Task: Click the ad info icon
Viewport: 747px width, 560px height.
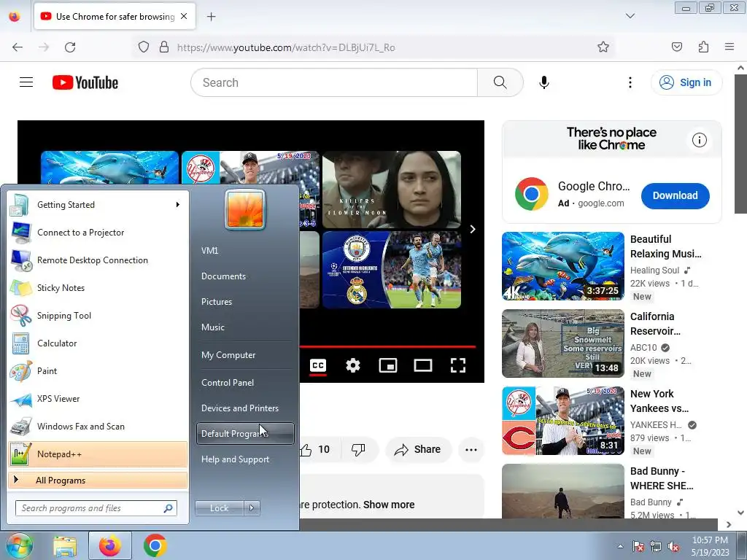Action: click(700, 140)
